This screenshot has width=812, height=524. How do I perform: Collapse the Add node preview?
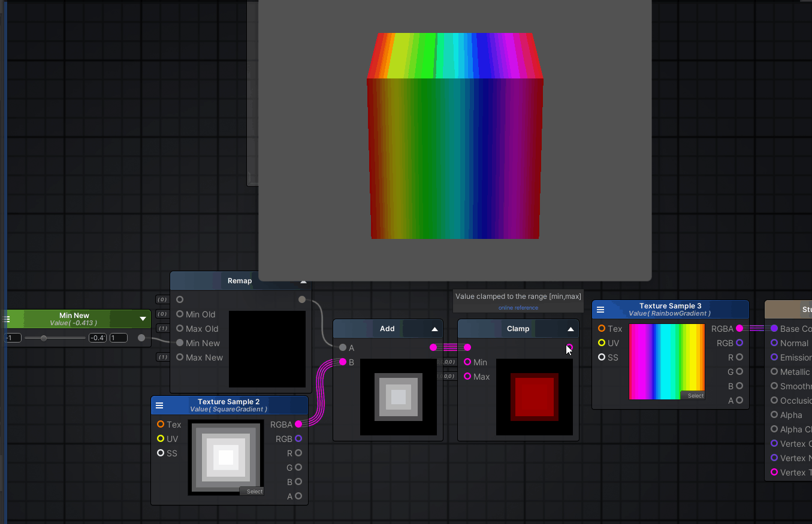[x=434, y=329]
